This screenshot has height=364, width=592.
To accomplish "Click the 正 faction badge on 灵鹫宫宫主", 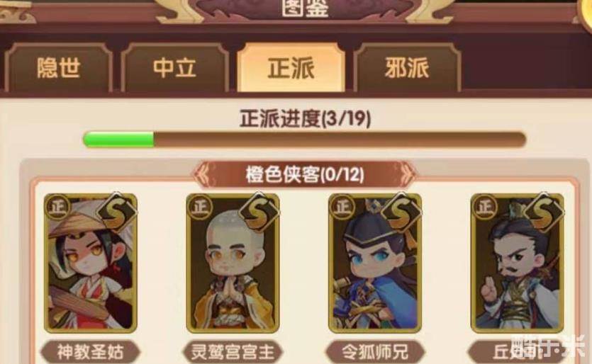I will point(200,207).
